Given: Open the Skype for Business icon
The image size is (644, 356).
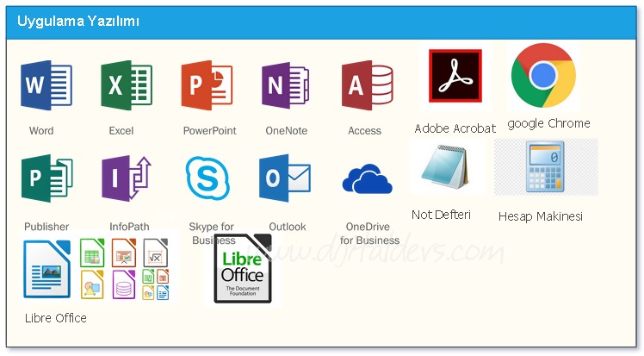Looking at the screenshot, I should 207,178.
